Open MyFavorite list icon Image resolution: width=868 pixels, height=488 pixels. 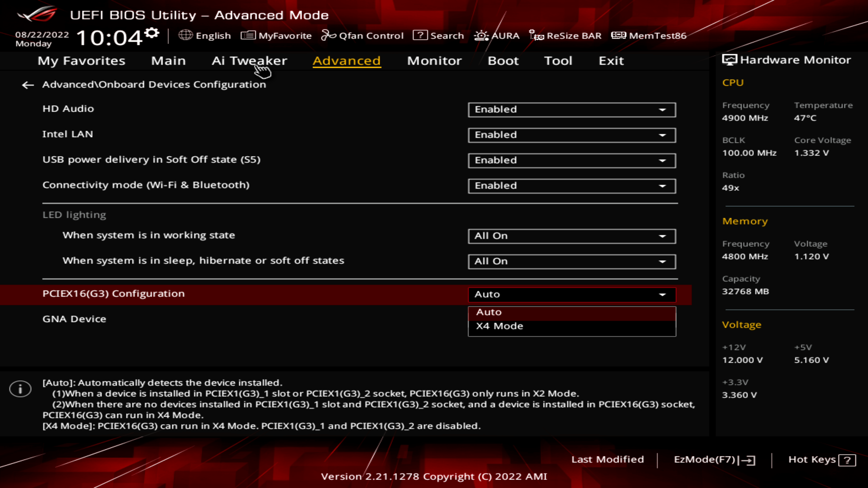tap(248, 35)
